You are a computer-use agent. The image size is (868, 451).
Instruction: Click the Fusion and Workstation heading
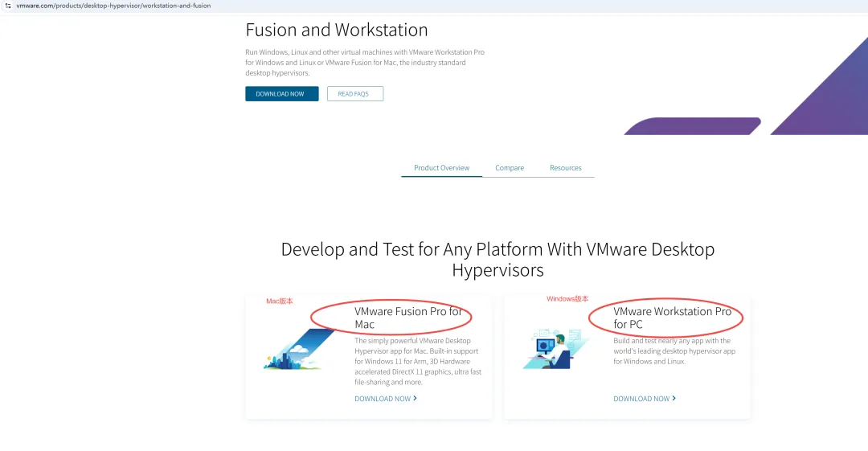(x=337, y=30)
